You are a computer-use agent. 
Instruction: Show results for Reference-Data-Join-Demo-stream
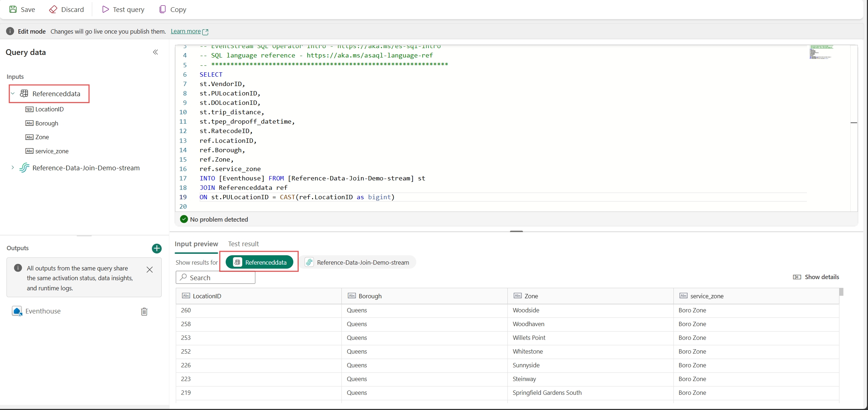click(x=357, y=262)
